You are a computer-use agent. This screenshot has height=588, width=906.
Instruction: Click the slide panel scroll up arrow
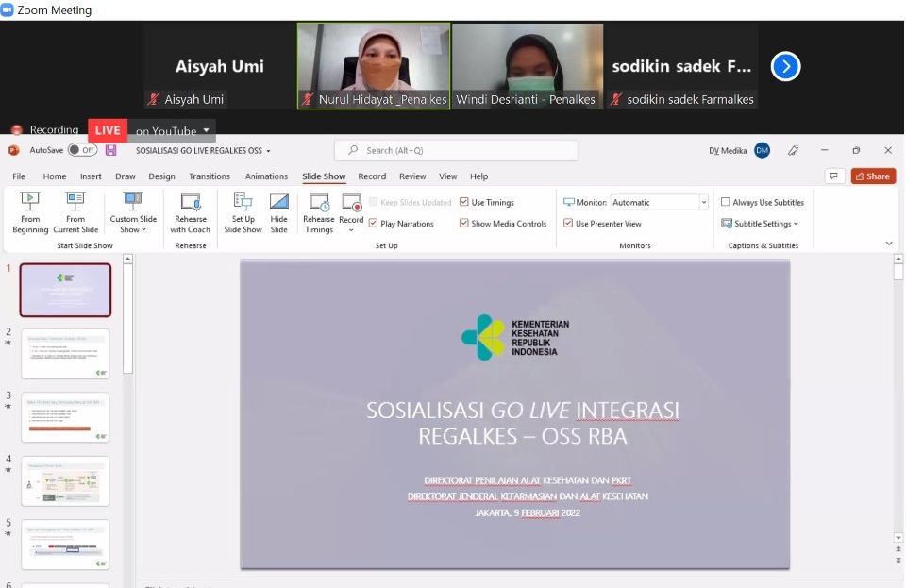[127, 259]
